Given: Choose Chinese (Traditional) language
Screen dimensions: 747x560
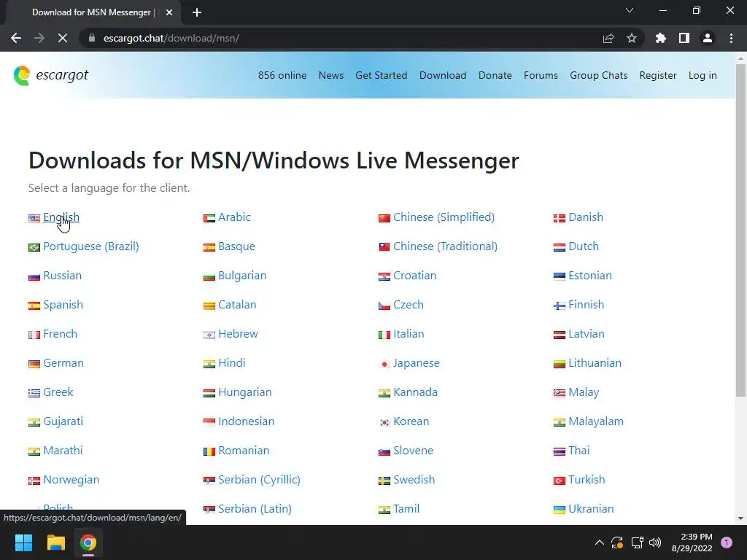Looking at the screenshot, I should [445, 246].
